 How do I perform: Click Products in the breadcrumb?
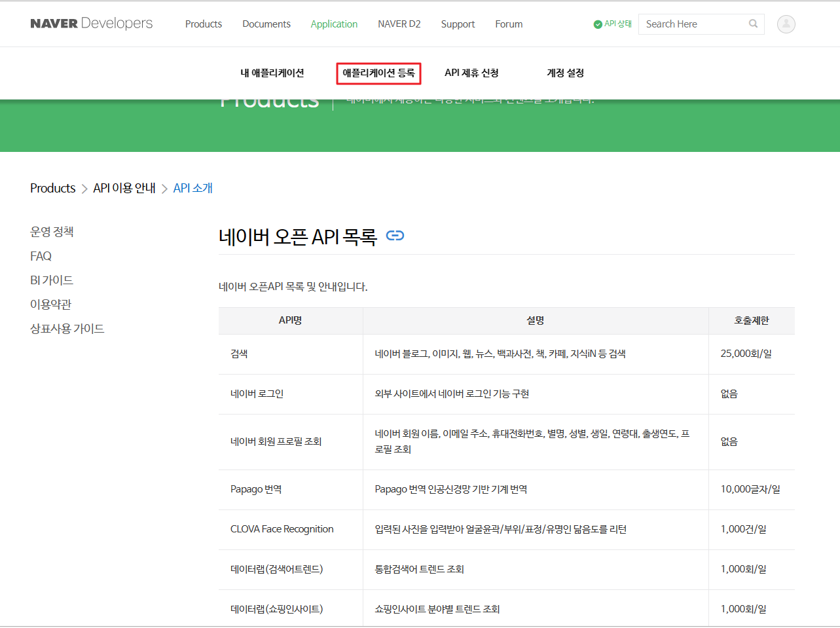pos(53,189)
